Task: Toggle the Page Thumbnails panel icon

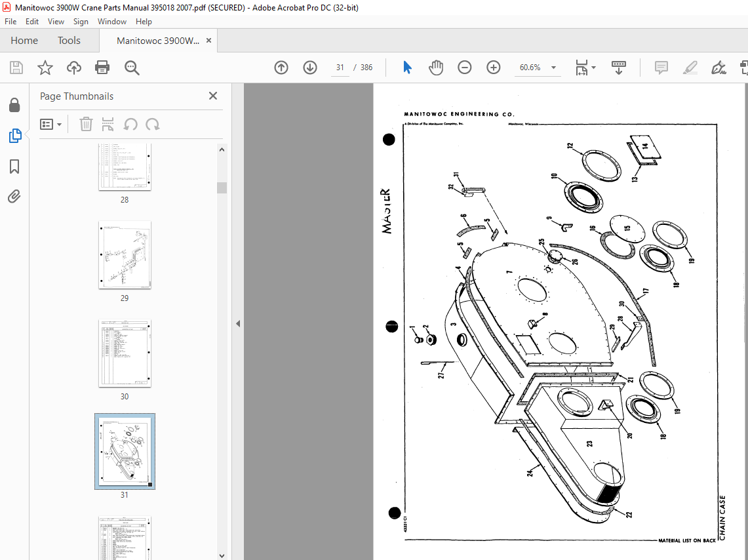Action: (15, 136)
